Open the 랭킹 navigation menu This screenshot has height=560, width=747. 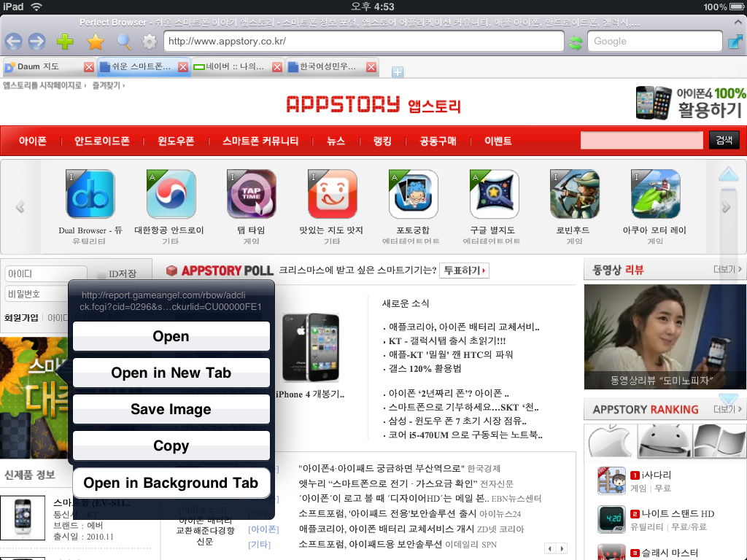click(382, 141)
